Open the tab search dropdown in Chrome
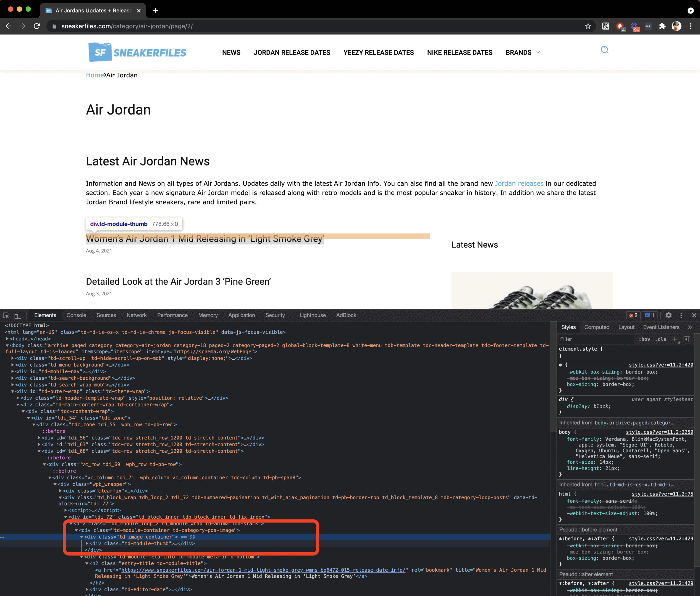The width and height of the screenshot is (700, 596). point(691,10)
